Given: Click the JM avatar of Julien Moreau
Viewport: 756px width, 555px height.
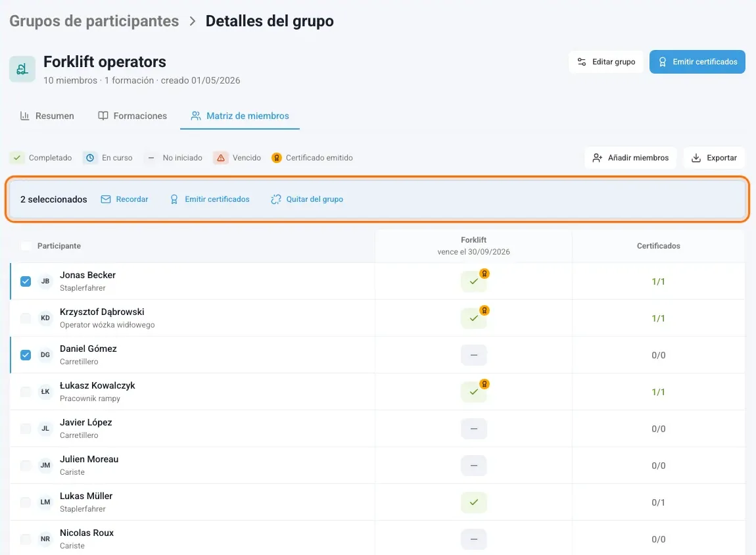Looking at the screenshot, I should pos(45,466).
